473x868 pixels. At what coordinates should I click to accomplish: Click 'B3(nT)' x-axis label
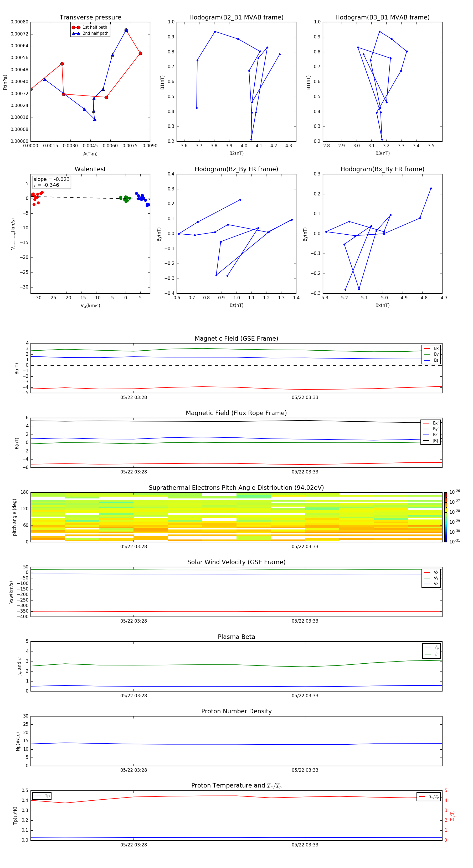click(x=382, y=153)
